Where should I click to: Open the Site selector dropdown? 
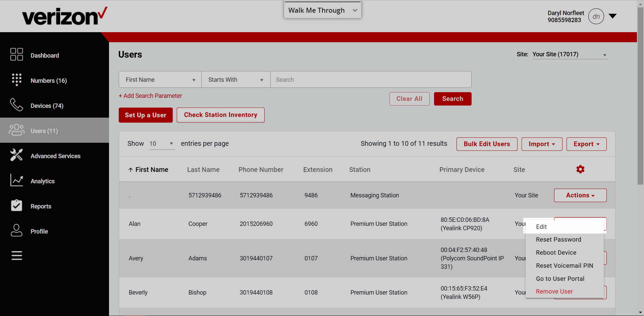point(570,54)
